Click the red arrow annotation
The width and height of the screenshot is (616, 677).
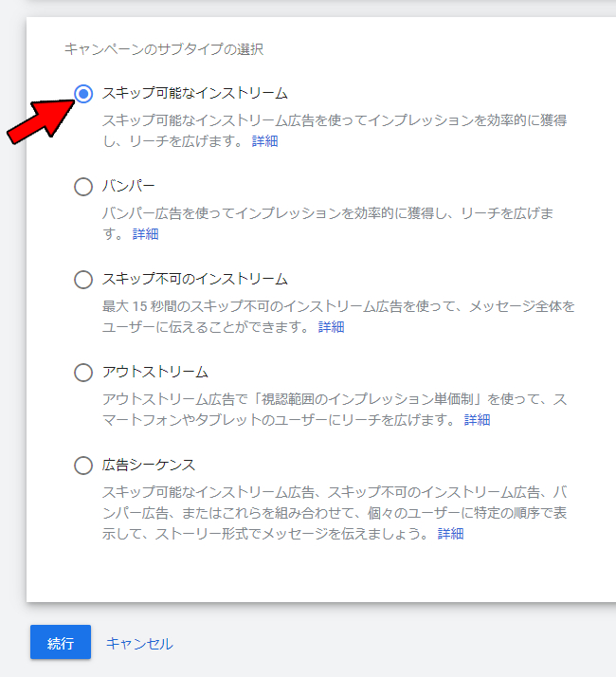pos(41,121)
